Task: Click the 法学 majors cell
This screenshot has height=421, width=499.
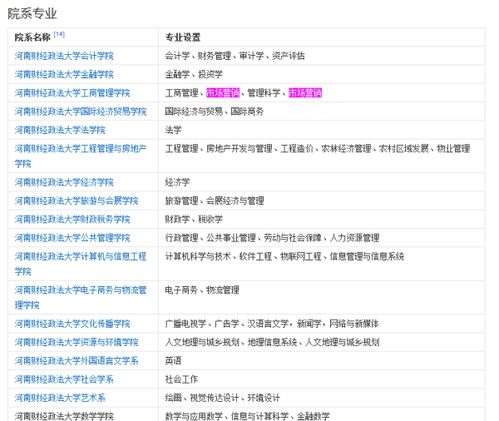Action: tap(322, 130)
